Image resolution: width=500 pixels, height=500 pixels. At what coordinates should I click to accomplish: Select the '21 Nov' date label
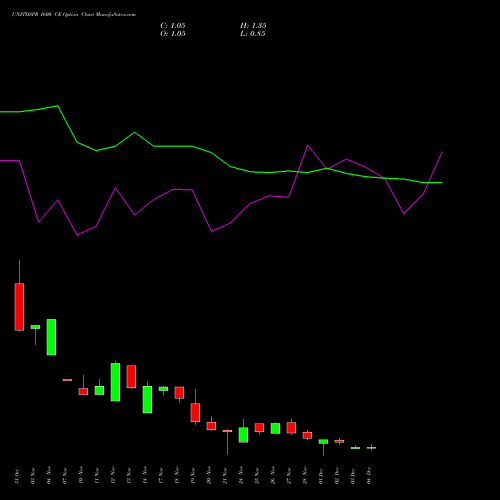click(225, 476)
